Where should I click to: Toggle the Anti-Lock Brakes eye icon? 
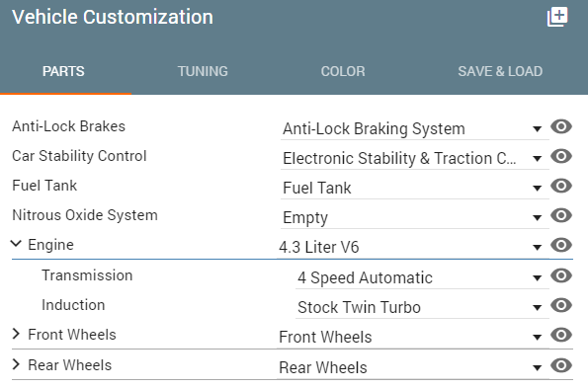tap(561, 126)
